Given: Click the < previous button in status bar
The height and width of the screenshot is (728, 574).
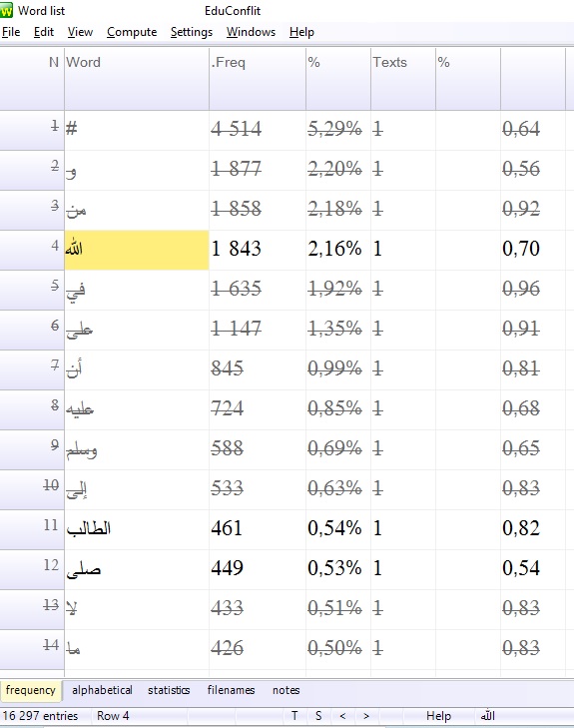Looking at the screenshot, I should coord(342,715).
